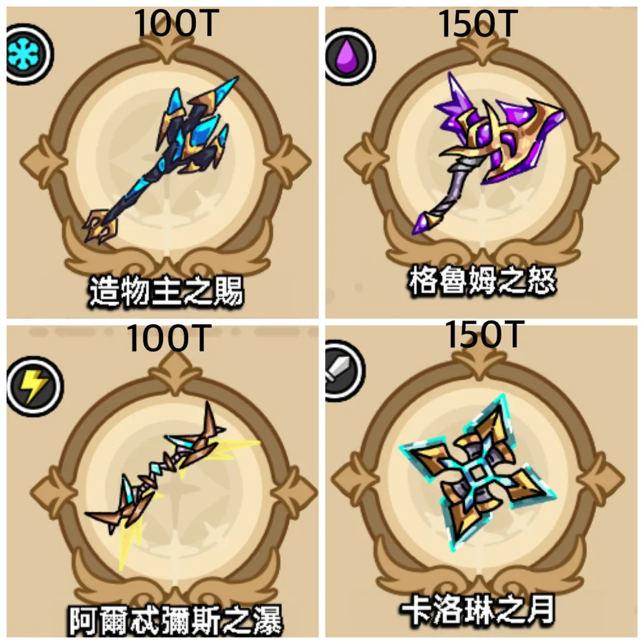644x644 pixels.
Task: Click the golden trident tip of the staff
Action: (101, 227)
